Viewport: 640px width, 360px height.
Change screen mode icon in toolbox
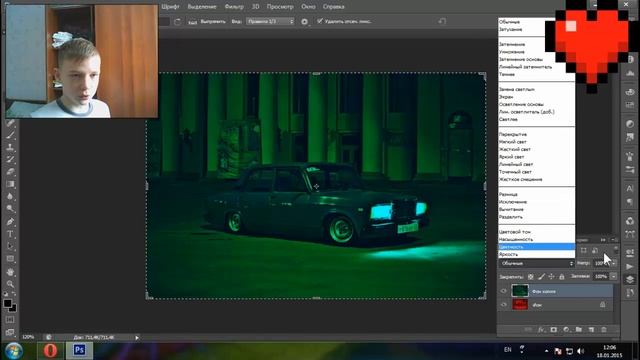click(10, 332)
